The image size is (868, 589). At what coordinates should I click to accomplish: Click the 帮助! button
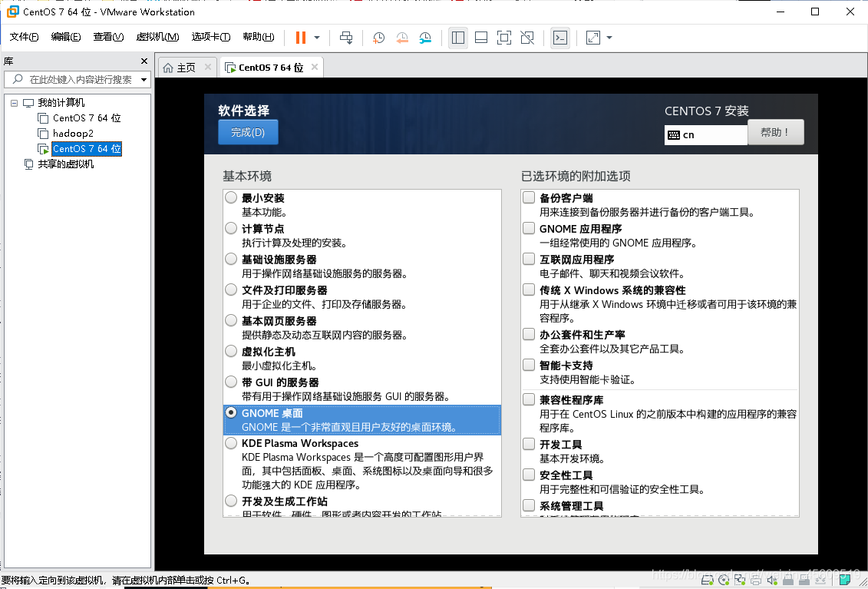click(x=776, y=132)
